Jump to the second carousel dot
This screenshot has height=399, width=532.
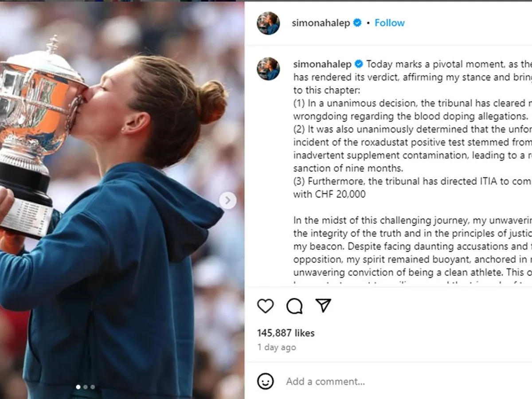pos(86,387)
